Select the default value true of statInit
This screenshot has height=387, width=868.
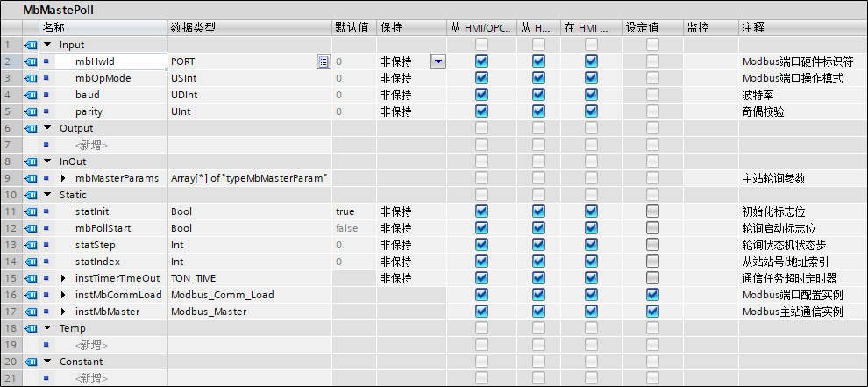[345, 211]
